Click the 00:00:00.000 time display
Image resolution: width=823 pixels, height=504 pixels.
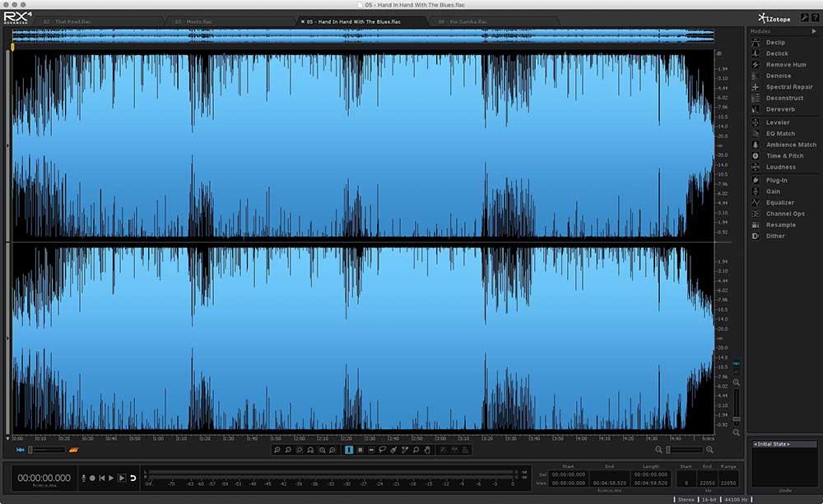click(44, 478)
